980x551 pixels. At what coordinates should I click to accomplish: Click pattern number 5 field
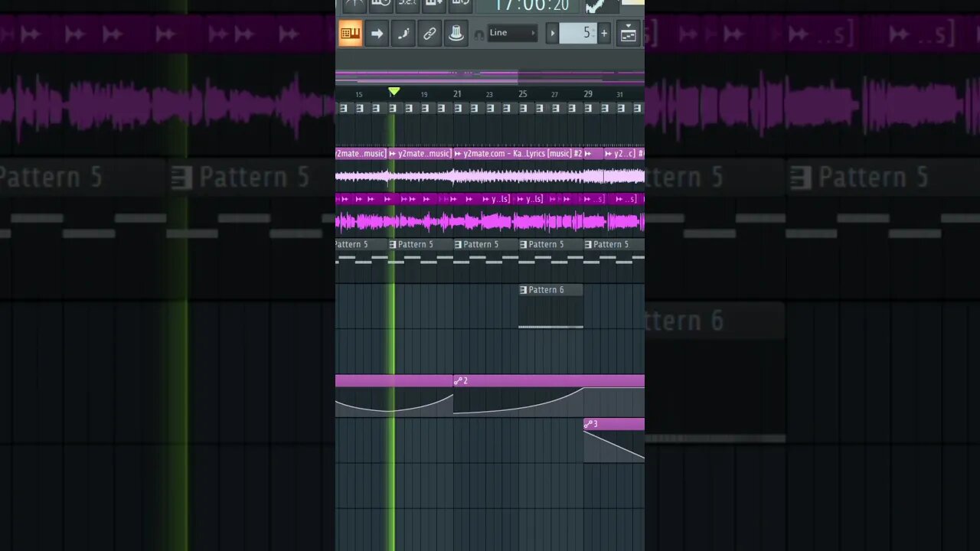(x=578, y=33)
